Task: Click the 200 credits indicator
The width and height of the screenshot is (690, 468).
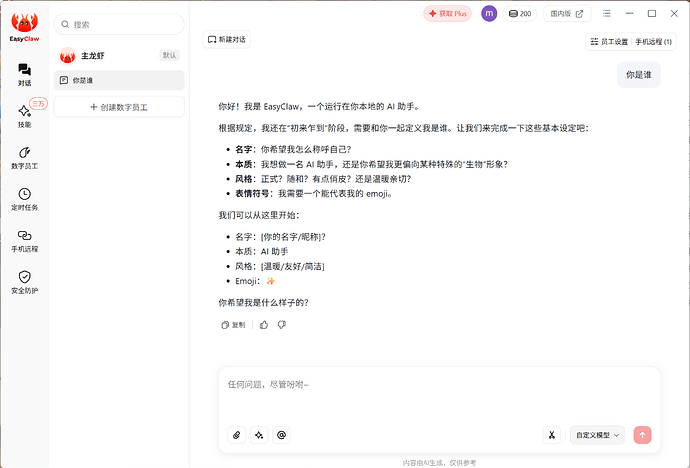Action: click(x=520, y=14)
